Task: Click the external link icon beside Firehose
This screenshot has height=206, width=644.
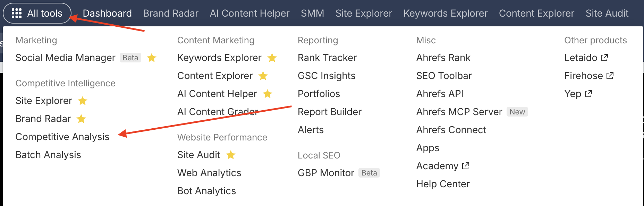Action: [610, 76]
